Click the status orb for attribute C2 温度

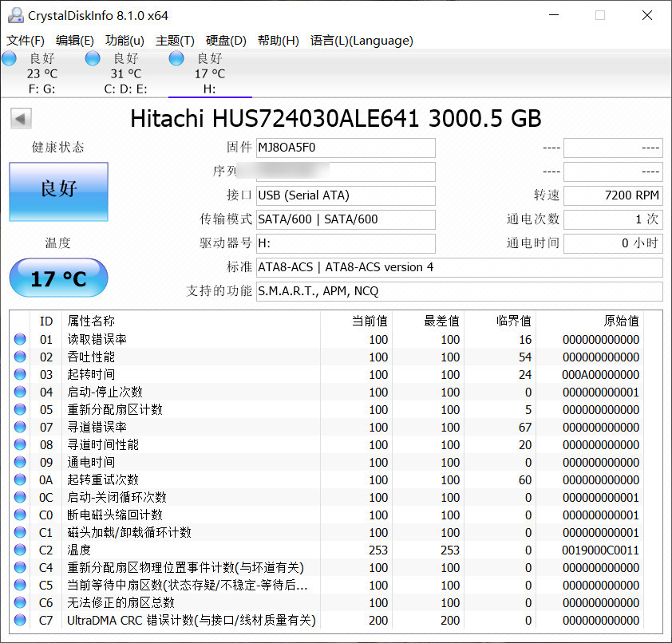point(20,550)
